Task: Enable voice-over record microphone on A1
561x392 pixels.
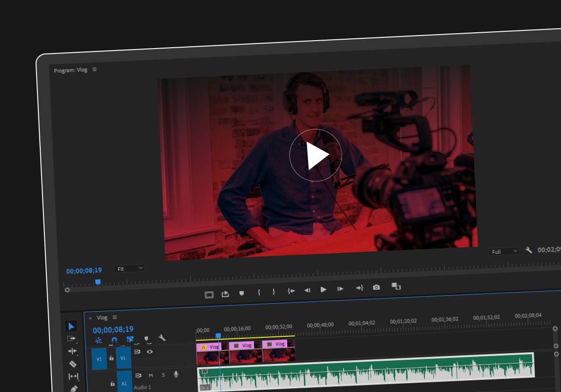Action: tap(176, 374)
